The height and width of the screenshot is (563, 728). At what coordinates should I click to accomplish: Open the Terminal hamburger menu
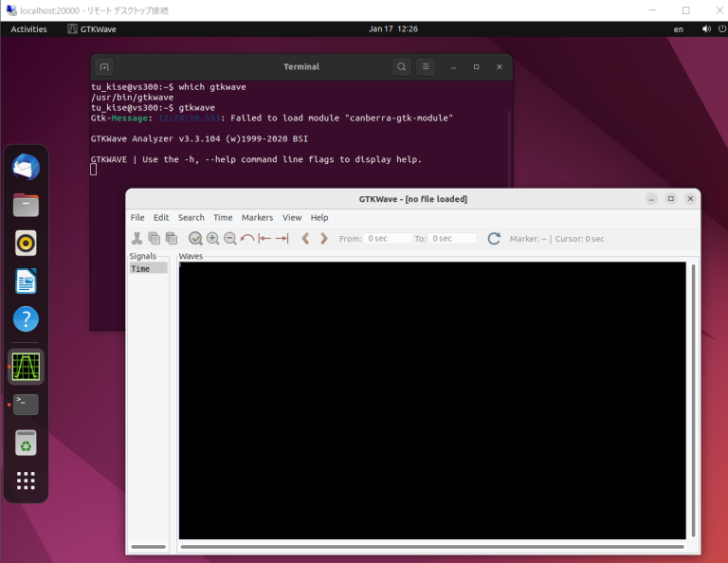[427, 67]
